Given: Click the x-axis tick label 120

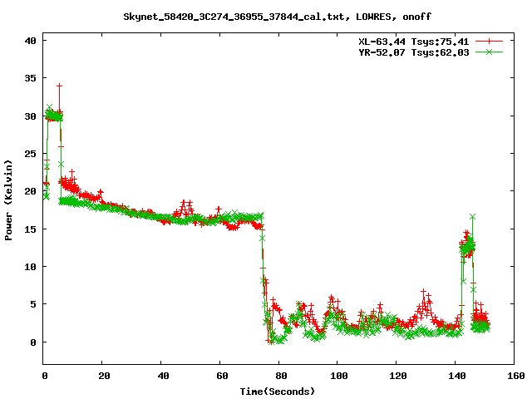Looking at the screenshot, I should click(397, 376).
